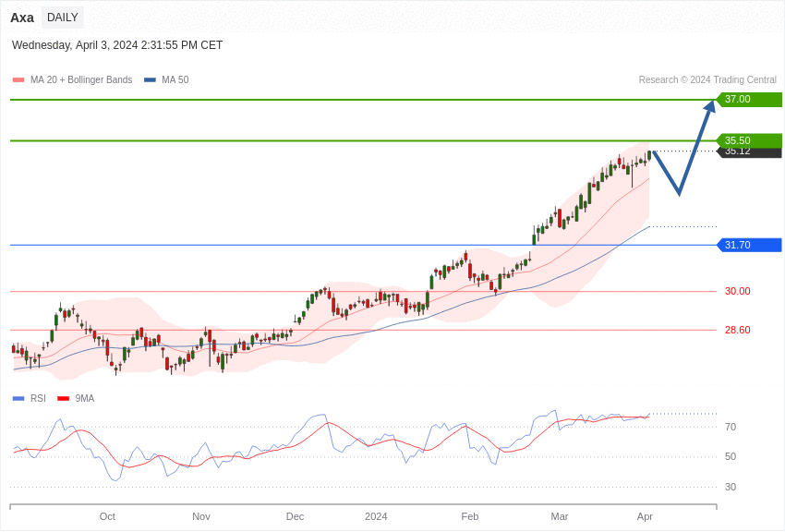Select the 35.50 green resistance tag

pyautogui.click(x=749, y=140)
